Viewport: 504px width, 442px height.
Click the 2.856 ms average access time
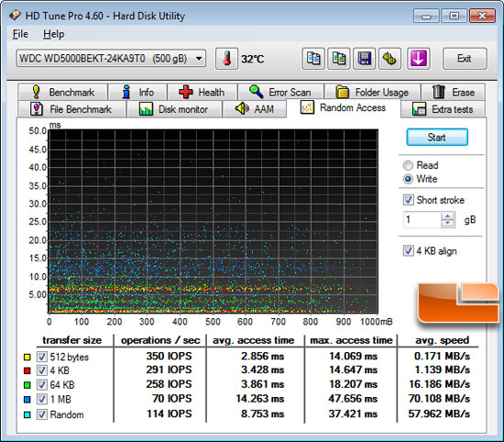(x=263, y=356)
